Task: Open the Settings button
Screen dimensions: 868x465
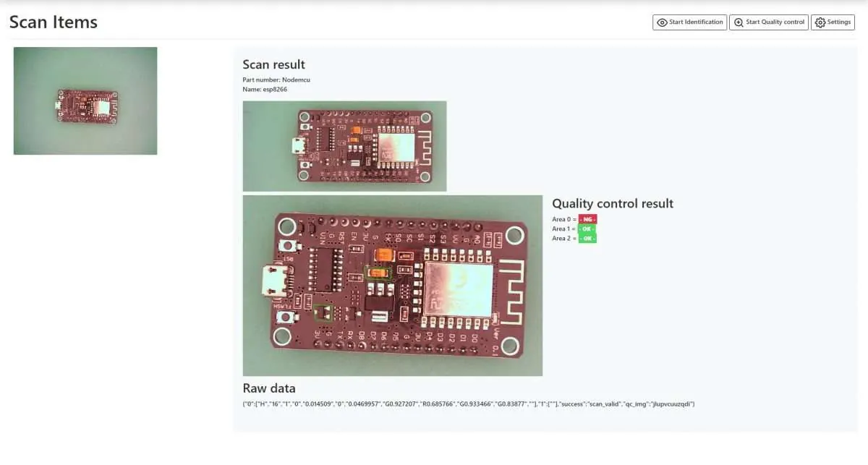Action: (x=833, y=22)
